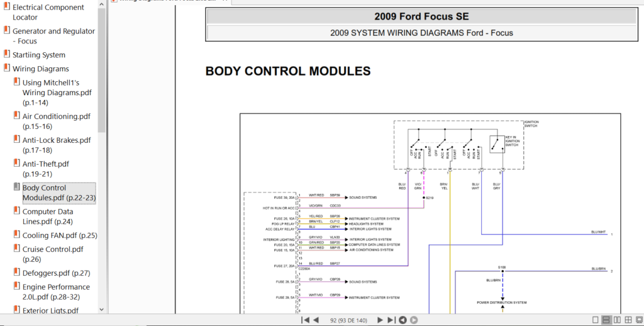Click the HOT IN RUN OR ACC label

click(x=279, y=208)
